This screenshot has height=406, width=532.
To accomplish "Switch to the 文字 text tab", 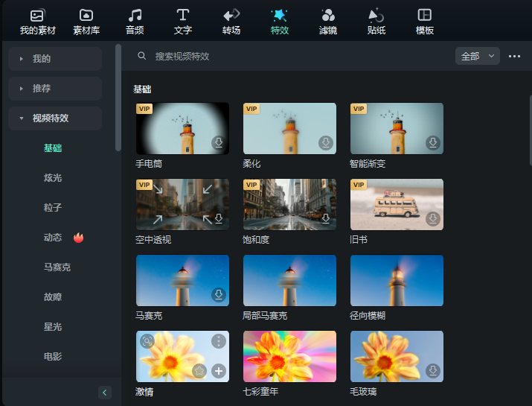I will pos(183,22).
